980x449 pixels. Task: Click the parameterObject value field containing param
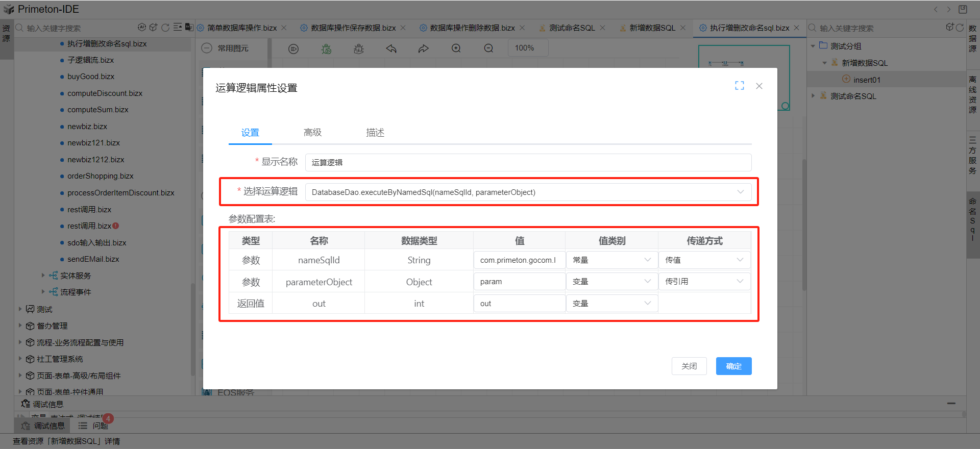[x=519, y=282]
